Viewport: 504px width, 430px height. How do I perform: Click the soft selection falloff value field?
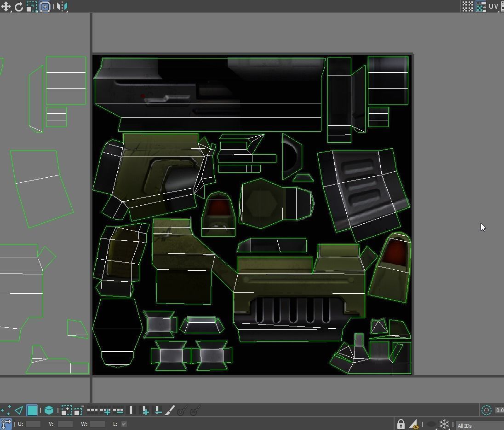499,410
